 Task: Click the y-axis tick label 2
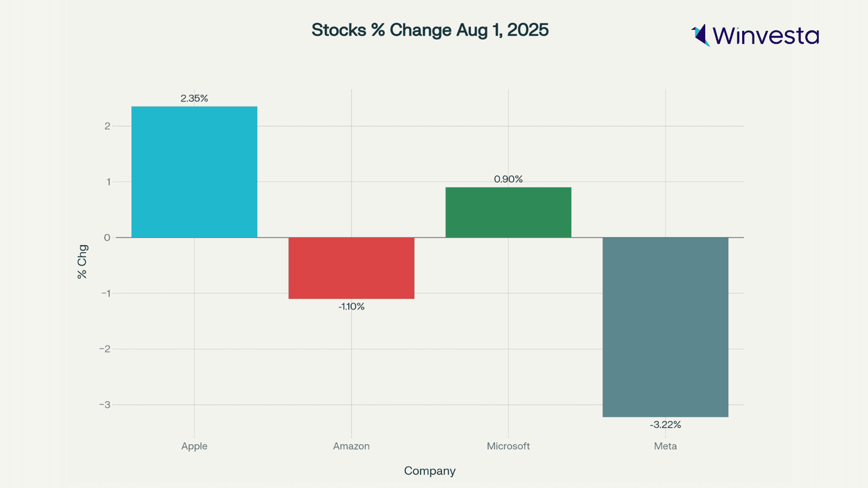107,126
